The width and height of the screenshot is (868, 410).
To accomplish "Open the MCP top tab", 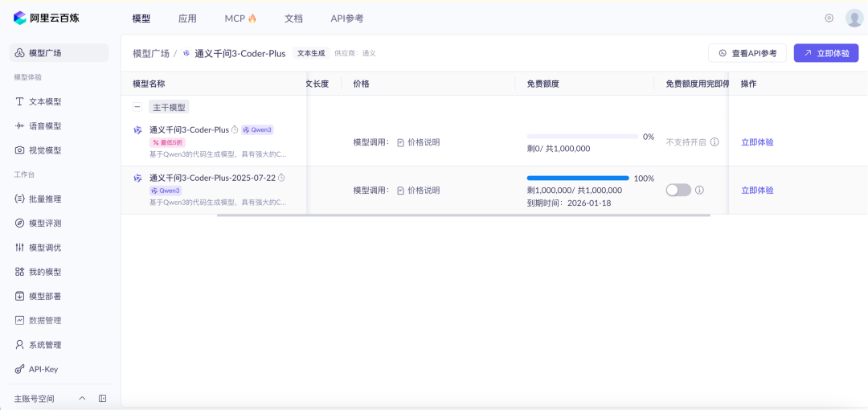I will (241, 18).
